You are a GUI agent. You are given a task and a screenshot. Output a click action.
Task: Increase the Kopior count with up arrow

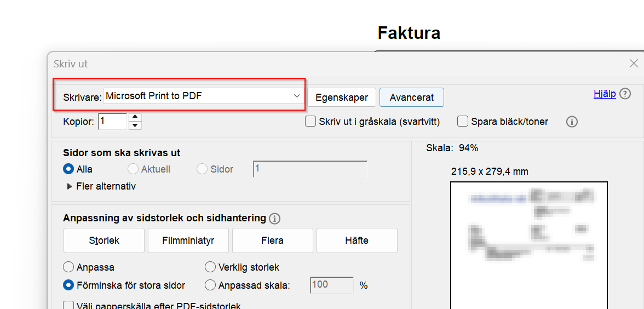(x=135, y=117)
